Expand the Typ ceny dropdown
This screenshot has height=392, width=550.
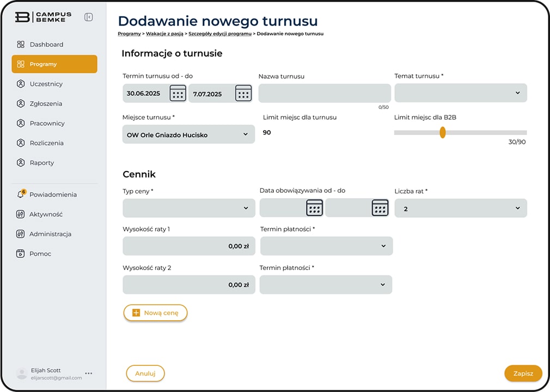click(x=188, y=208)
